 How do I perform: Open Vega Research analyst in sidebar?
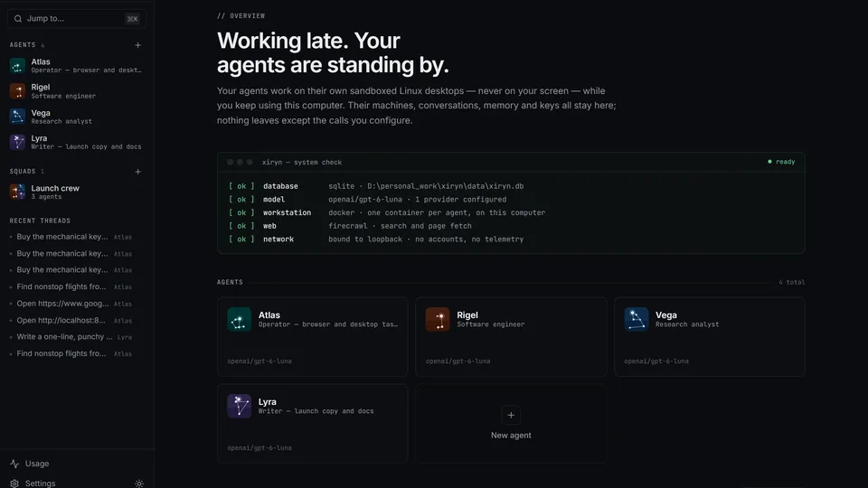[76, 117]
